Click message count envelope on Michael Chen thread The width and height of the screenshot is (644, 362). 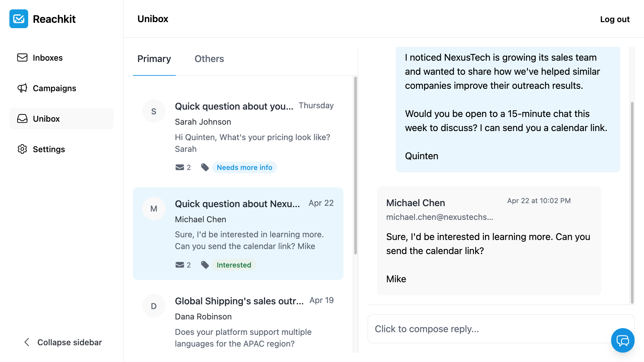point(180,265)
